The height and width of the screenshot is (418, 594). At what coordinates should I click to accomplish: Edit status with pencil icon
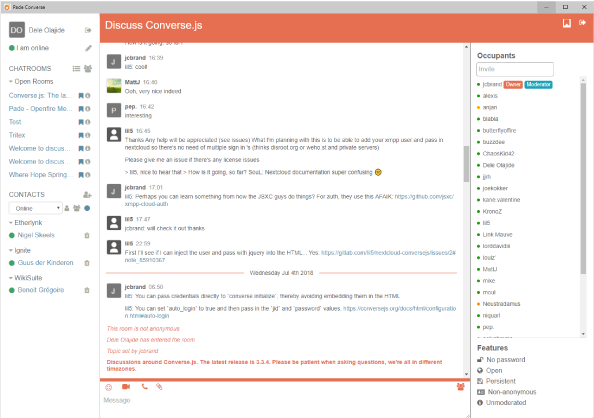[88, 48]
